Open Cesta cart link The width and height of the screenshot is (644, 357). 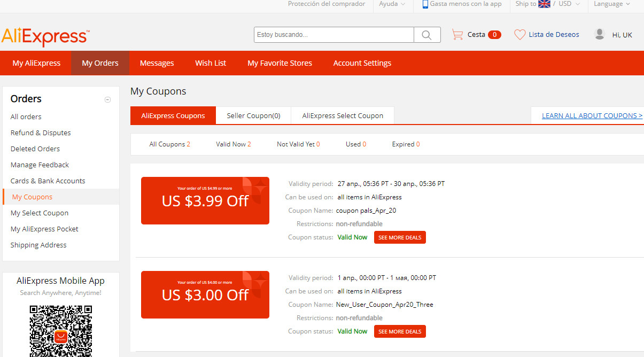[476, 35]
